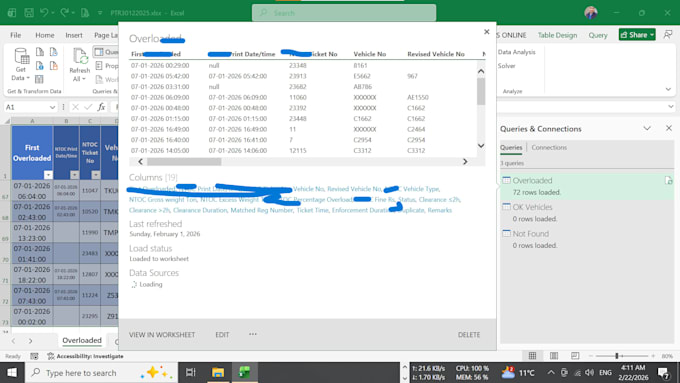Open the Query ribbon tab

[598, 35]
